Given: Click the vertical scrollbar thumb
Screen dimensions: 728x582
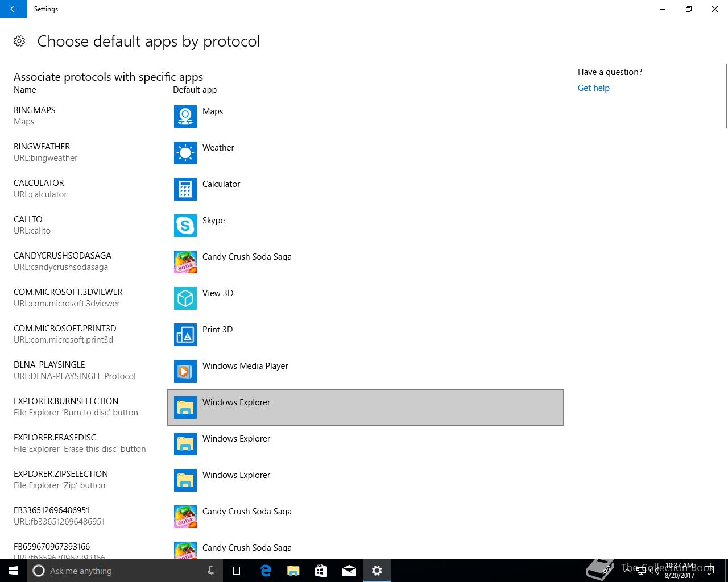Looking at the screenshot, I should [726, 97].
